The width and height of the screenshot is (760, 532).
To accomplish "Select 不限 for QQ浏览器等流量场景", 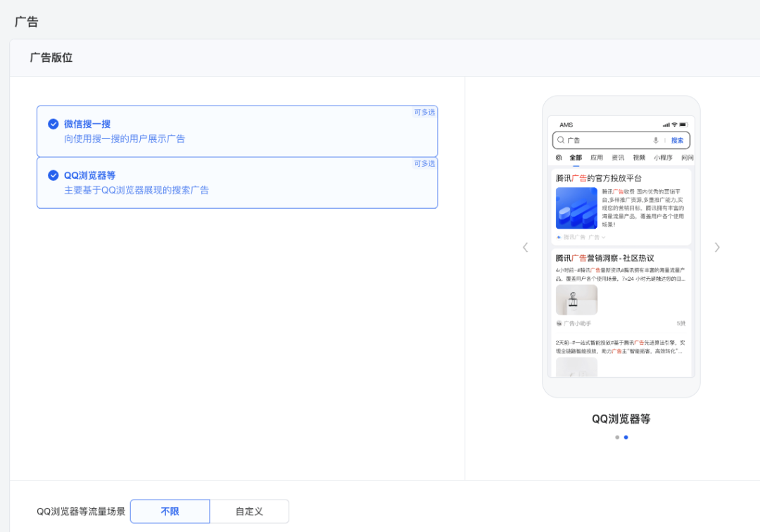I will coord(170,511).
